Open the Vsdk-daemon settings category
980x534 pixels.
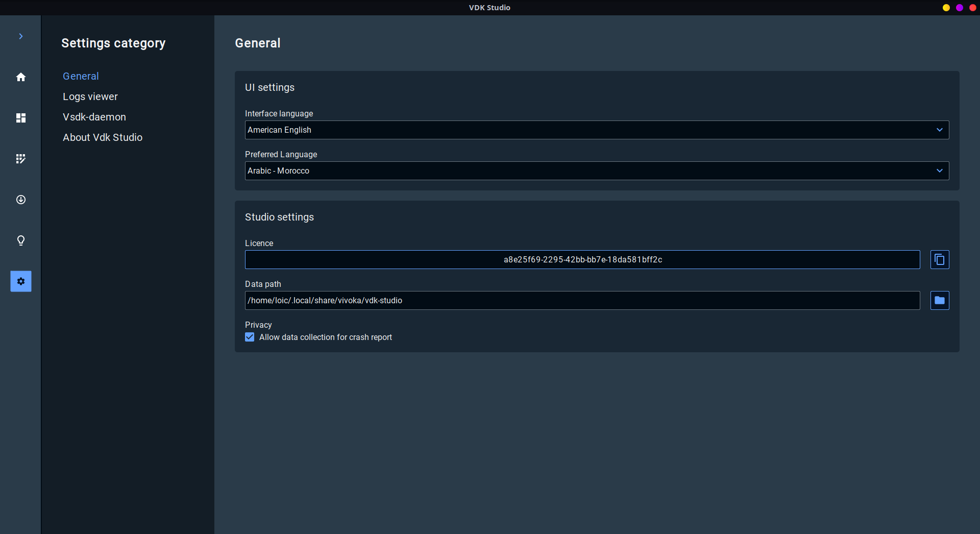pos(94,117)
